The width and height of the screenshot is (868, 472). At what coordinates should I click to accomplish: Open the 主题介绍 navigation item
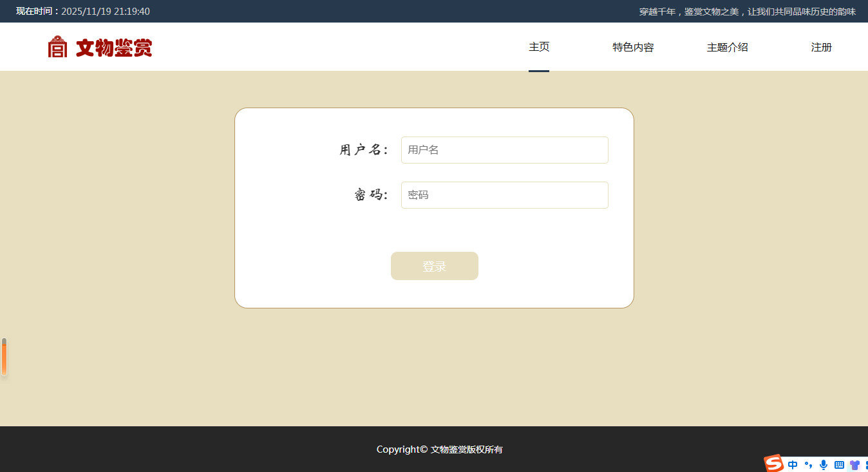[x=727, y=47]
